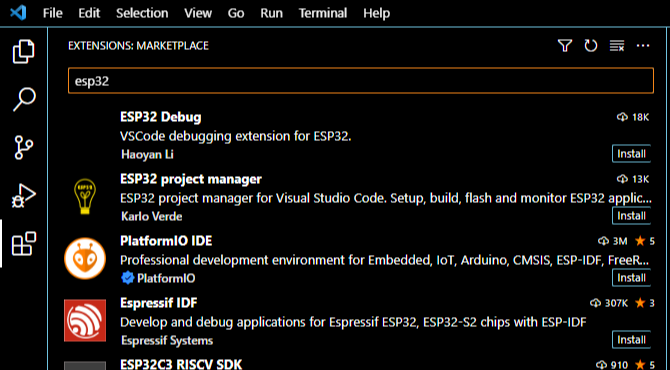Screen dimensions: 670x370
Task: Click ESP32C3 RISCV SDK download count 910
Action: pyautogui.click(x=612, y=365)
